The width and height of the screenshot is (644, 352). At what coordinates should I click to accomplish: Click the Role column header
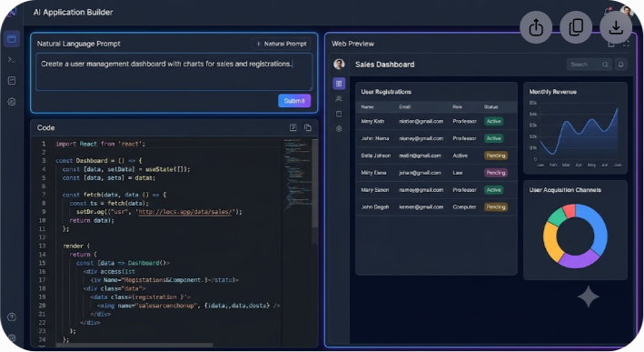[x=458, y=107]
